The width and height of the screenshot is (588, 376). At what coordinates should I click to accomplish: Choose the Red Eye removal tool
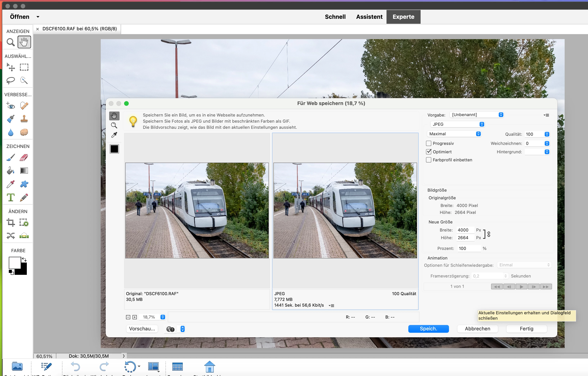pyautogui.click(x=11, y=106)
